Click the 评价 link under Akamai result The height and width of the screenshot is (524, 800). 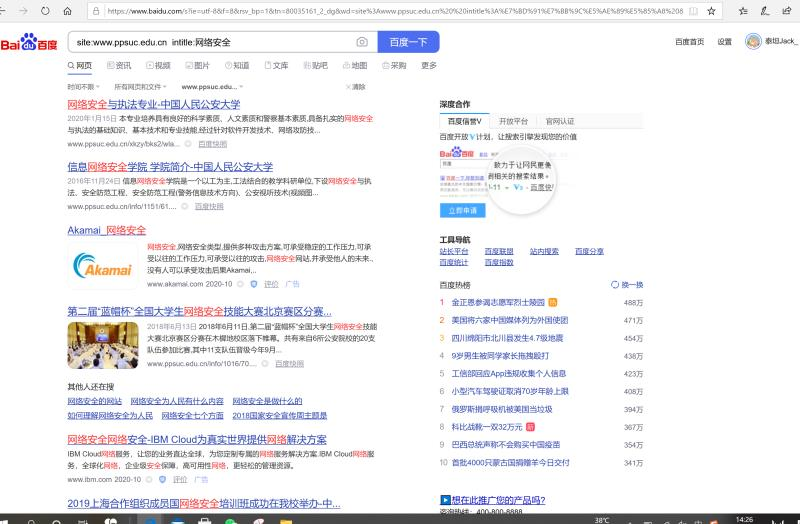pos(271,284)
